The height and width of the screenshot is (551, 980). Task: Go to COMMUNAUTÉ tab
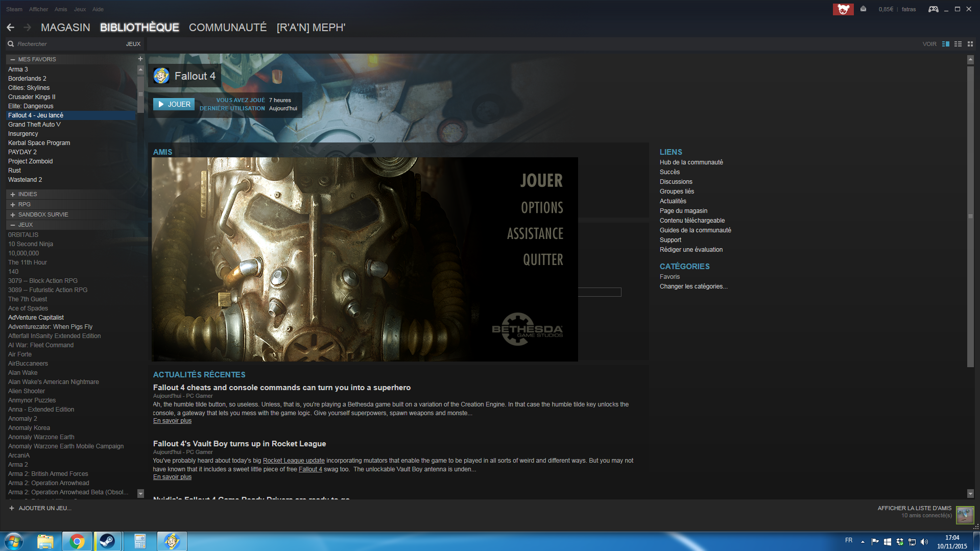point(228,28)
